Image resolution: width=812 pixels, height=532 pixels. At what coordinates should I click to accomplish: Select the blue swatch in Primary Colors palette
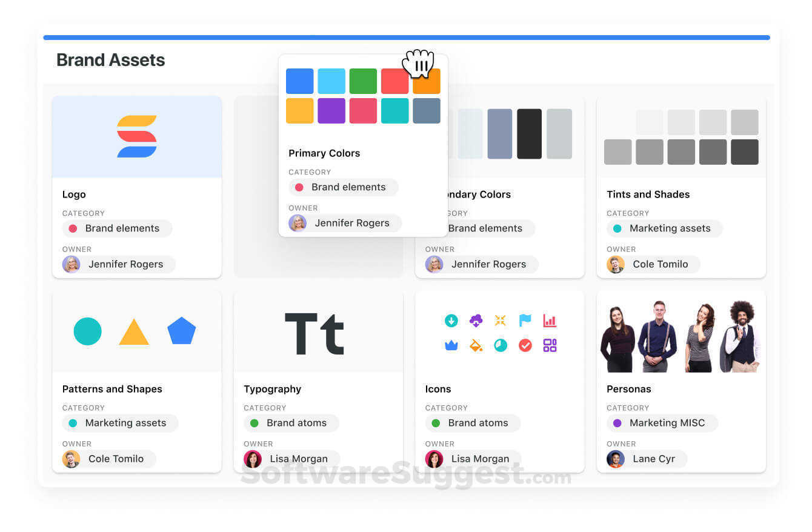click(x=299, y=81)
